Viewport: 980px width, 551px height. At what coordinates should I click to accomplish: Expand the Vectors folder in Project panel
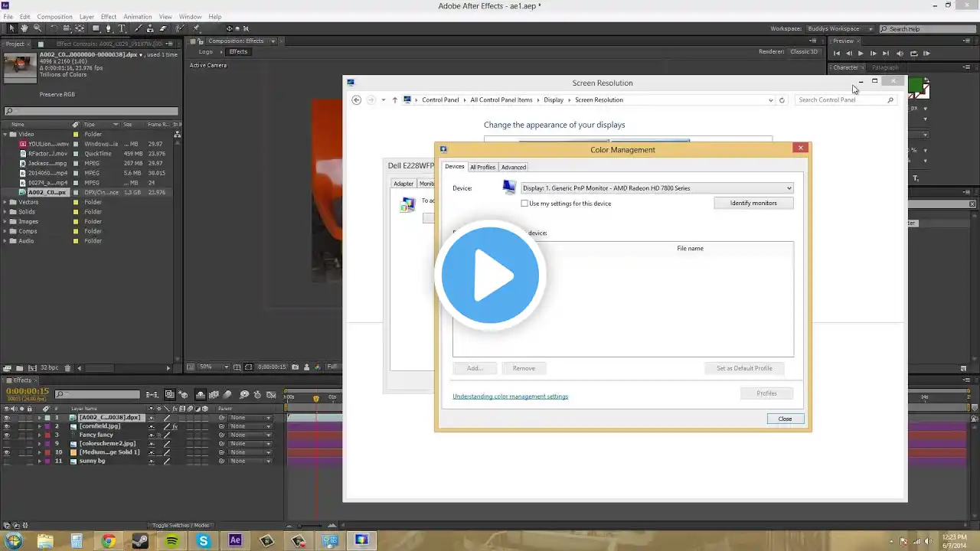pyautogui.click(x=5, y=202)
